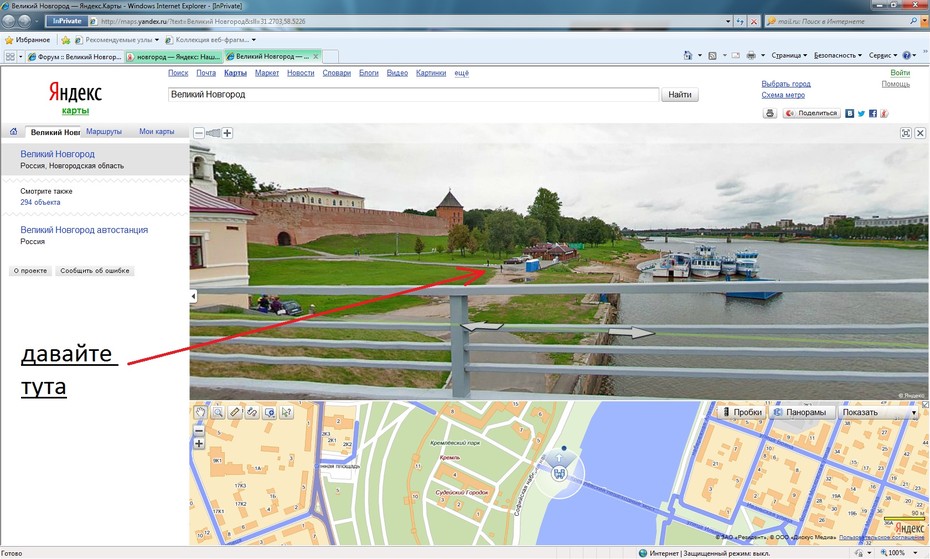This screenshot has height=559, width=930.
Task: Select the route drawing tool on map
Action: (x=252, y=412)
